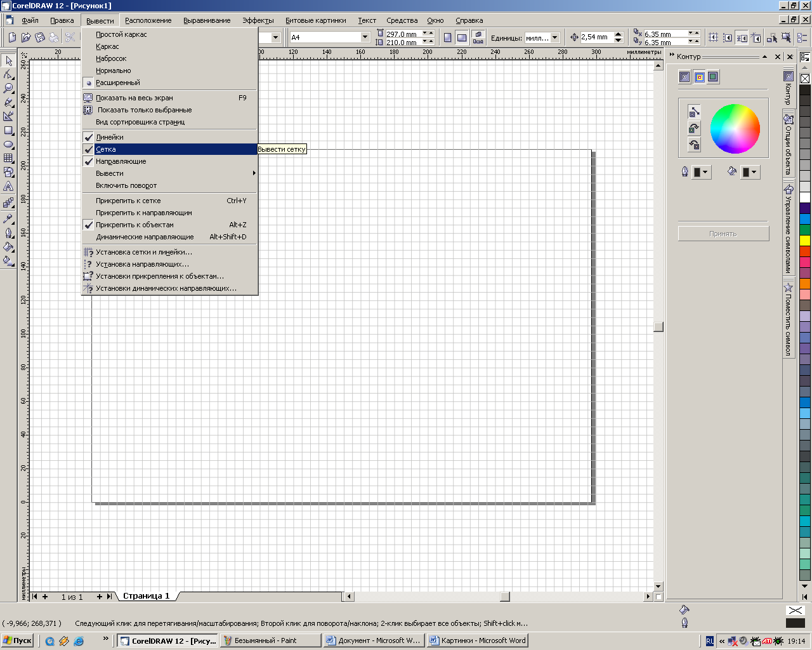Choose Установка сетки и линейки item
The width and height of the screenshot is (812, 650).
(x=169, y=252)
